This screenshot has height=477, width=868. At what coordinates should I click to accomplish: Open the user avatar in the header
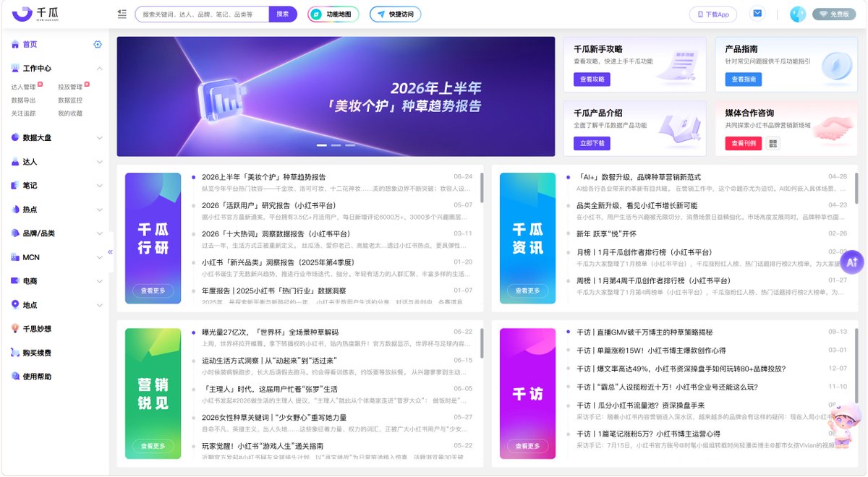(798, 14)
